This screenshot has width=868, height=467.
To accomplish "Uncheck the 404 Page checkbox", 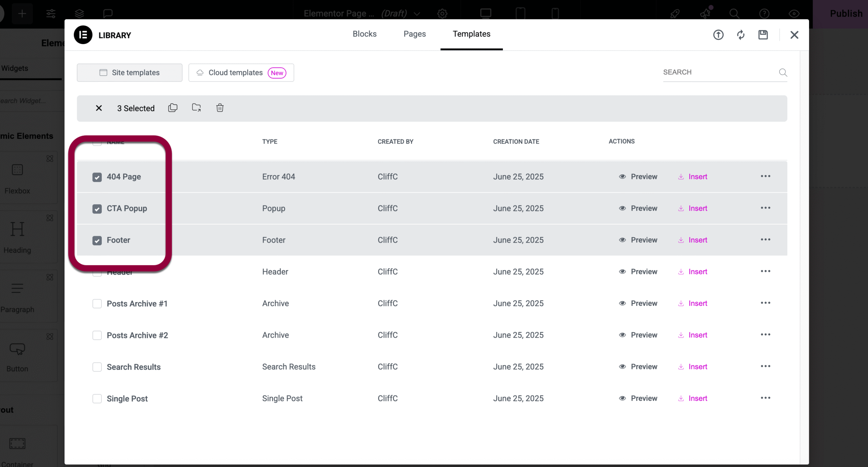I will 97,177.
